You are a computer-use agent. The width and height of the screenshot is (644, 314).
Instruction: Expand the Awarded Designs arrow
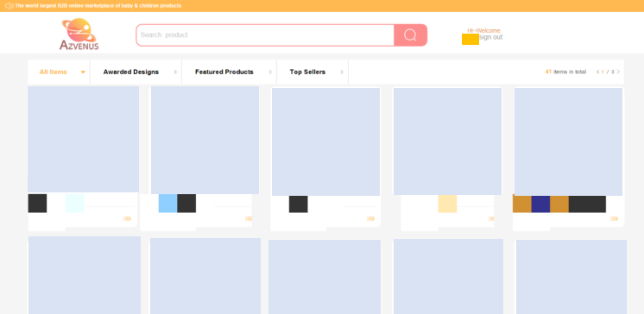click(176, 72)
